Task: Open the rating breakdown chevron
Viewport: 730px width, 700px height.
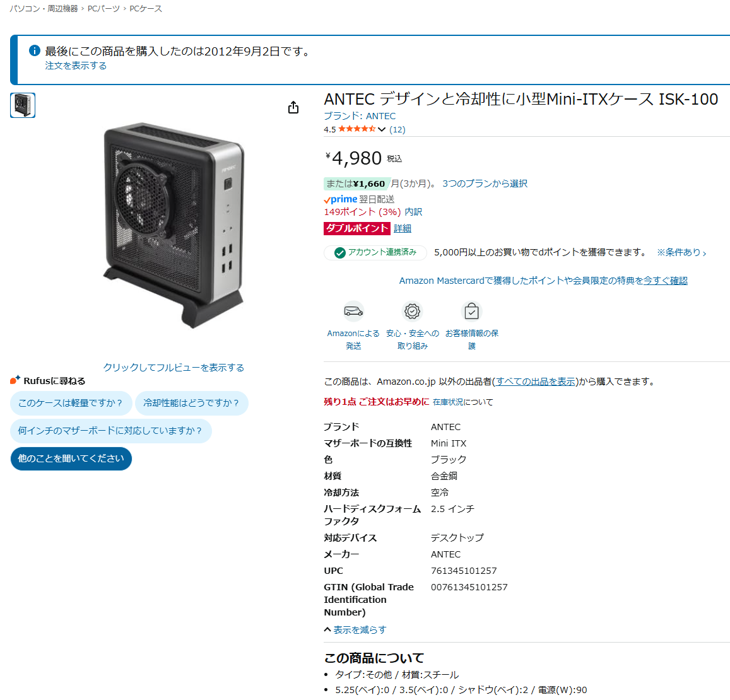Action: [x=382, y=129]
